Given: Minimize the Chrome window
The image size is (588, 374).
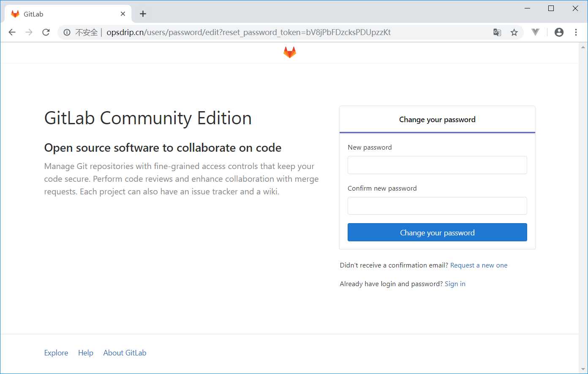Looking at the screenshot, I should point(527,8).
